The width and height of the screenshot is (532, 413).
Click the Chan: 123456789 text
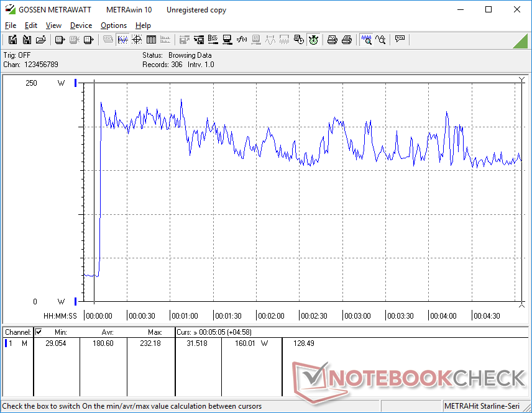(31, 65)
